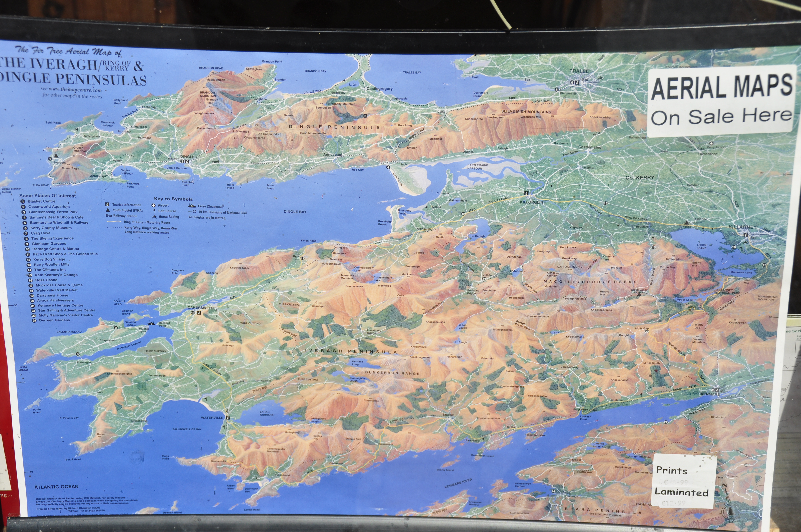Click the tourist info icon beside Cahersiveen
801x532 pixels.
tap(200, 313)
